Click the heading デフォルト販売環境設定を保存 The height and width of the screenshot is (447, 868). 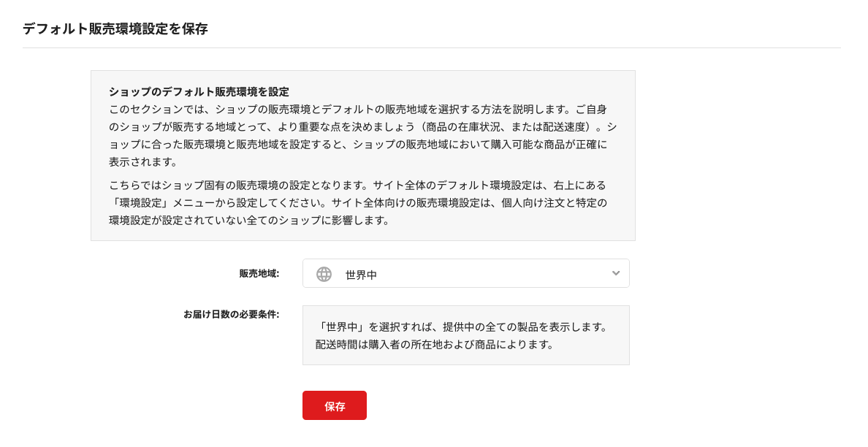[x=115, y=28]
